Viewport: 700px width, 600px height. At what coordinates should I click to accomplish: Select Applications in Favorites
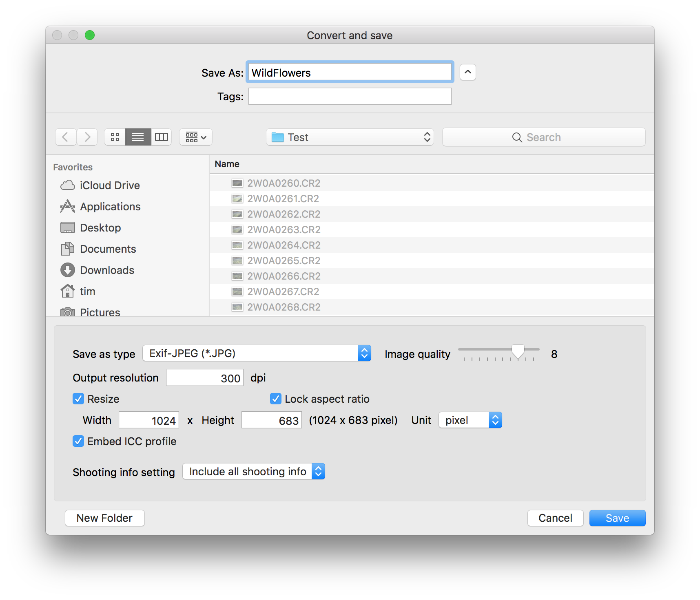pos(110,206)
